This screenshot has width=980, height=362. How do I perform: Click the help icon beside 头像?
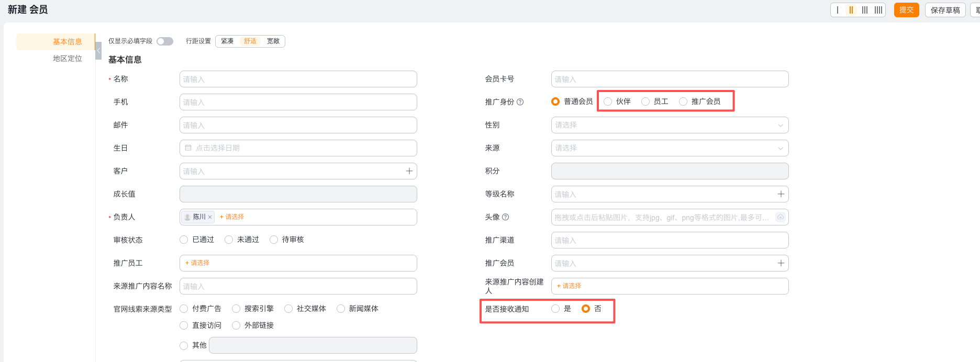click(505, 217)
